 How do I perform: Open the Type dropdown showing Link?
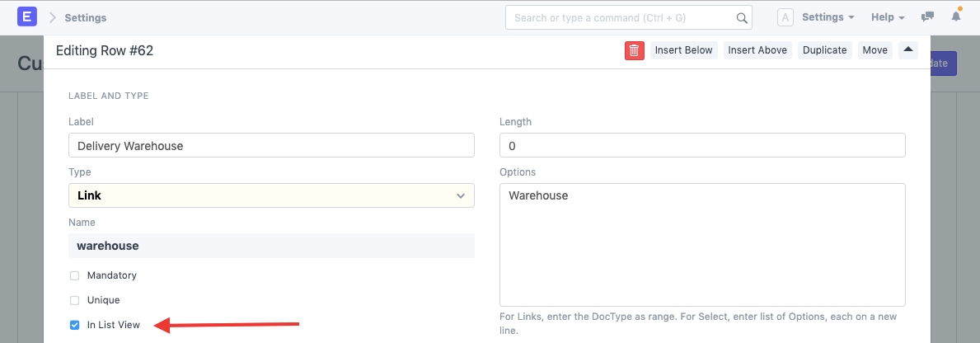(x=271, y=195)
